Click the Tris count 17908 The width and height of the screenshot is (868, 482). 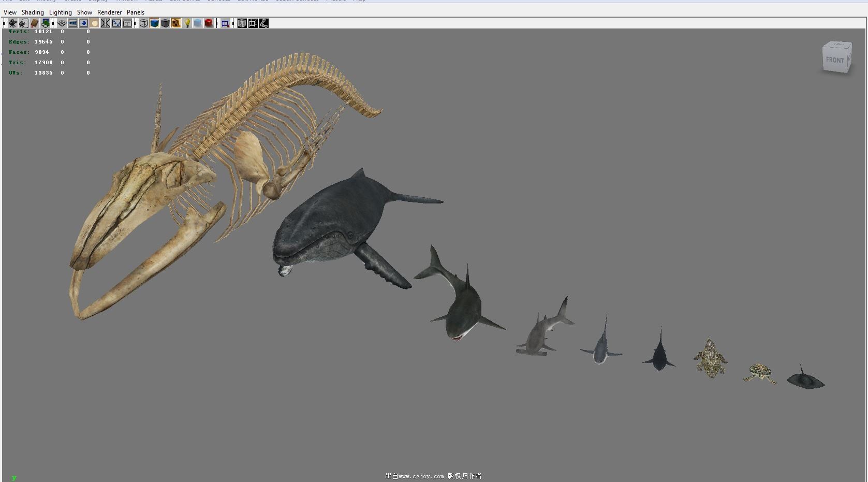tap(43, 63)
